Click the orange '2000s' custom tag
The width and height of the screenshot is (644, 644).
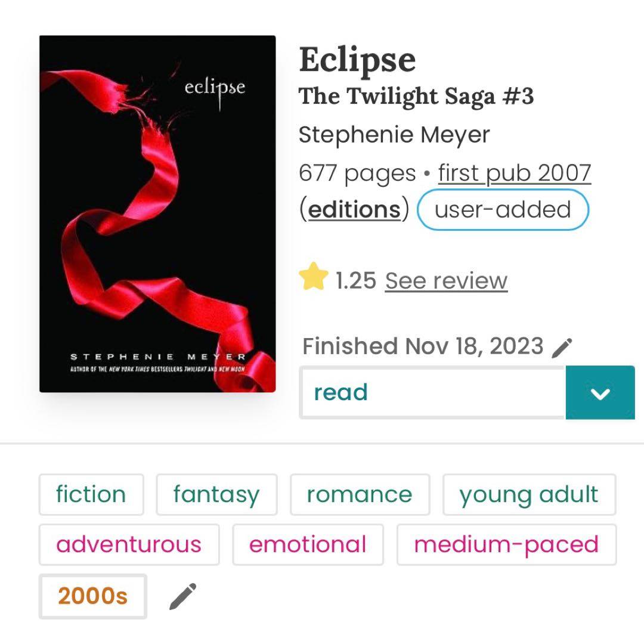click(92, 596)
